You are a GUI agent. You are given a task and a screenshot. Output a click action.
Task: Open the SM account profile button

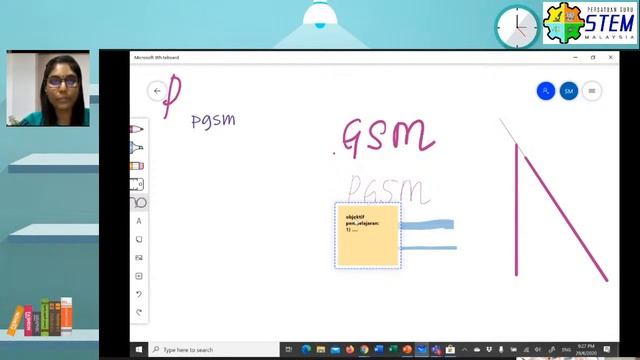[569, 91]
